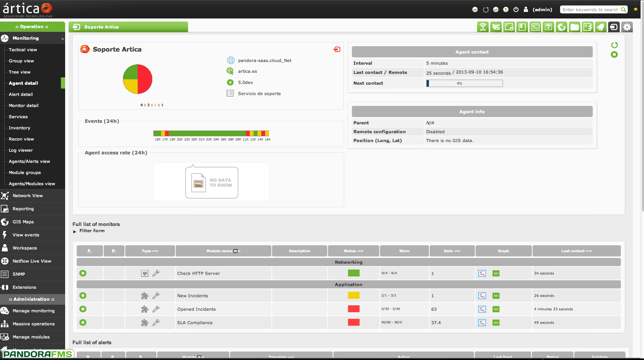Sort by the Status column arrows
This screenshot has height=360, width=644.
(x=360, y=251)
